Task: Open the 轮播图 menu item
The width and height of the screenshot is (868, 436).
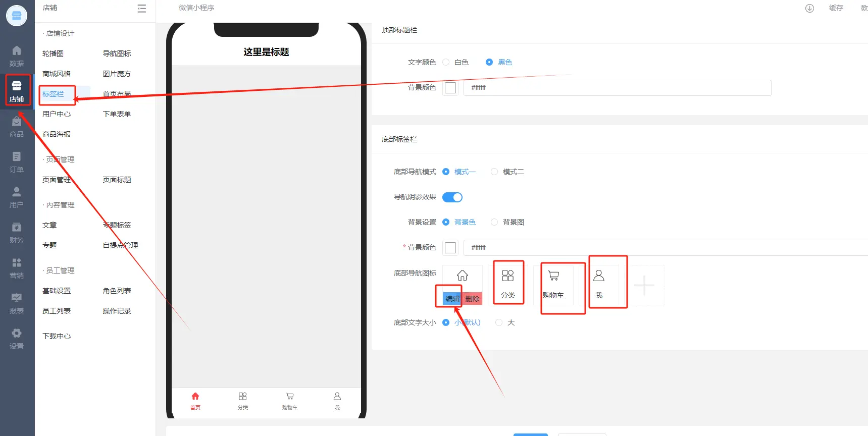Action: pos(53,53)
